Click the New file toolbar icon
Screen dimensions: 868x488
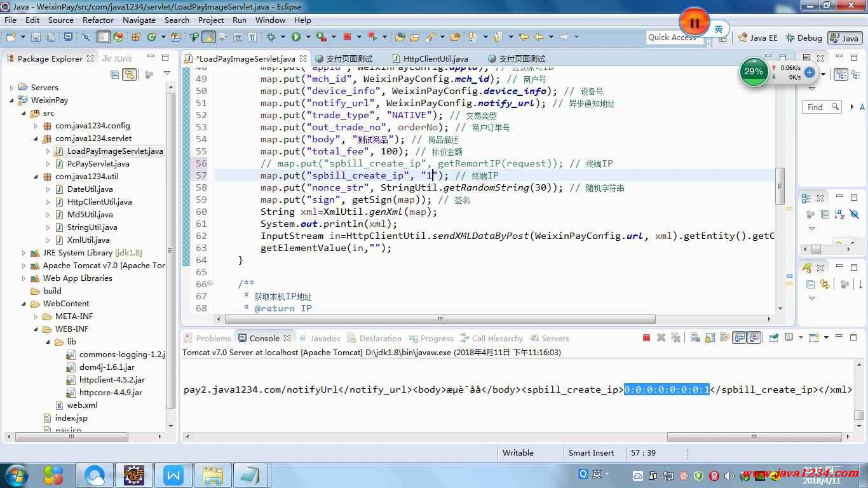pyautogui.click(x=11, y=37)
